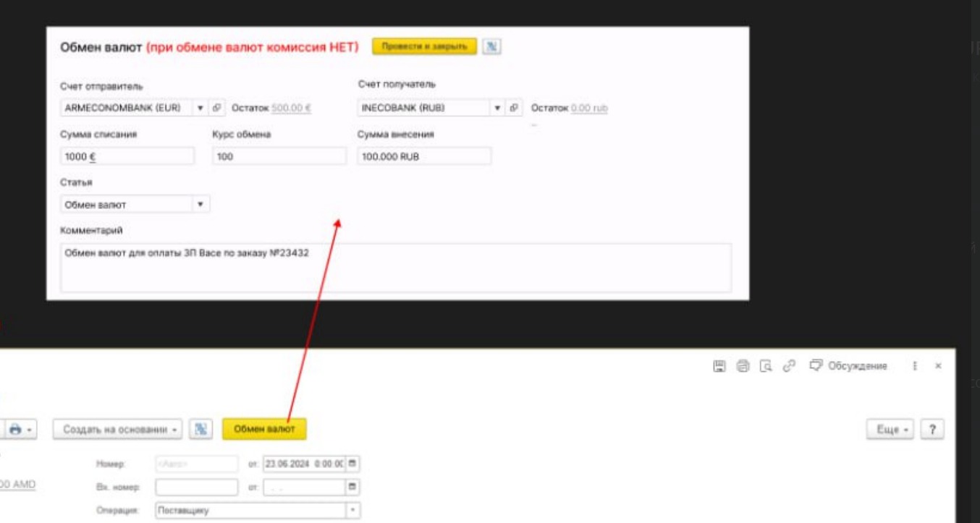Expand the Счет отправитель dropdown
The image size is (980, 523).
point(200,108)
